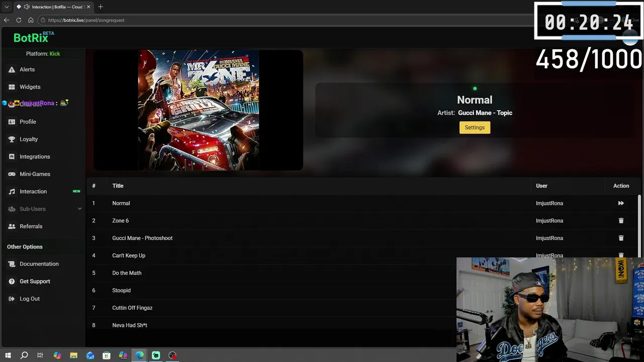Click the Mini-Games gamepad icon
This screenshot has width=644, height=362.
click(12, 174)
